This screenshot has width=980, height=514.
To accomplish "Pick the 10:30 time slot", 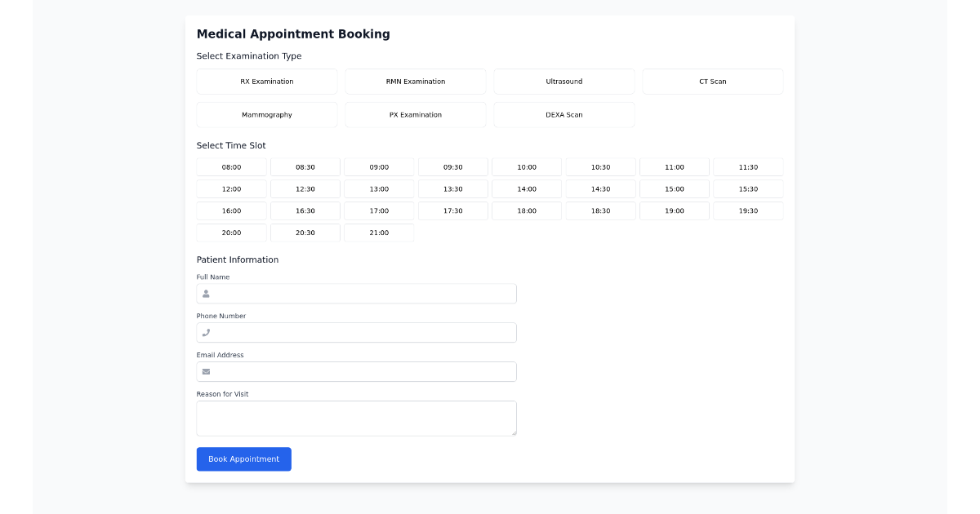I will pos(600,166).
